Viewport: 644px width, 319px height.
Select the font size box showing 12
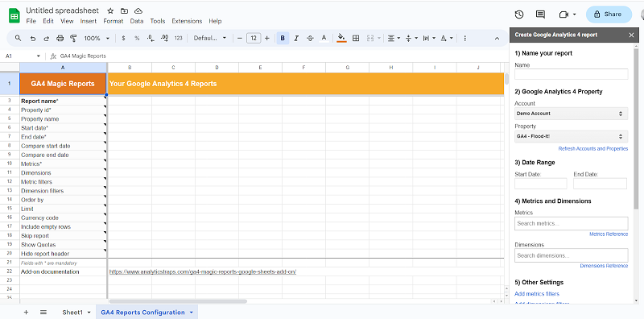(x=254, y=38)
